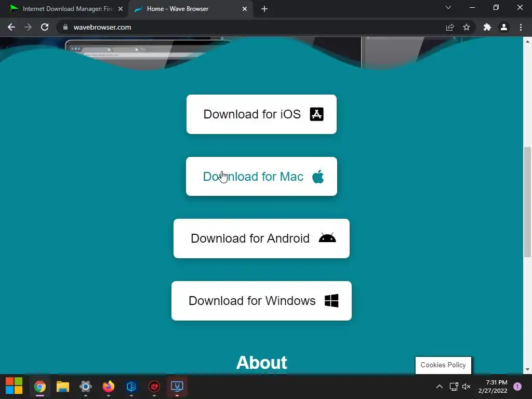This screenshot has width=532, height=399.
Task: Click the scrollbar down arrow
Action: pyautogui.click(x=527, y=369)
